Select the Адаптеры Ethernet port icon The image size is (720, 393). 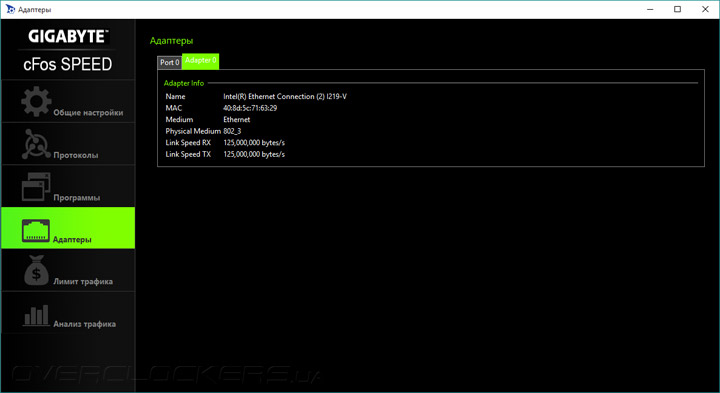36,230
